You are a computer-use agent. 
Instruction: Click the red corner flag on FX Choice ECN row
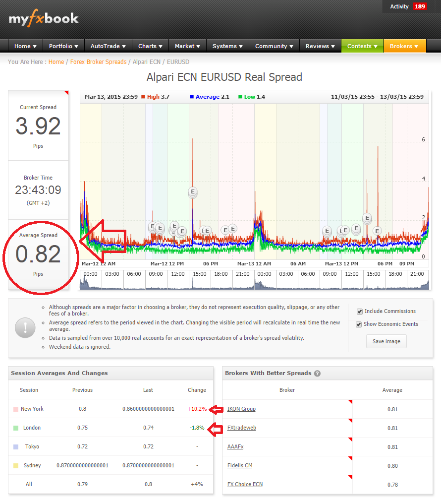click(x=350, y=477)
